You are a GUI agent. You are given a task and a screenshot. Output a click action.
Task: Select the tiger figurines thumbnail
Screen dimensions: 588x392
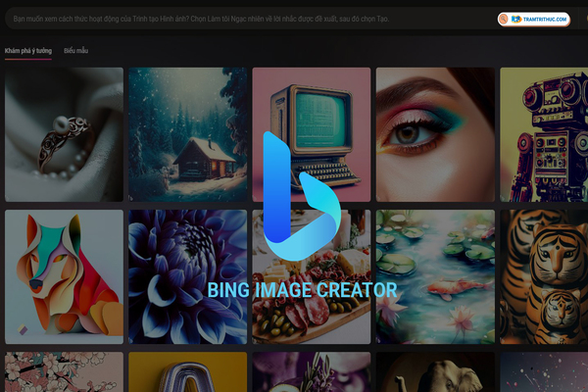544,276
